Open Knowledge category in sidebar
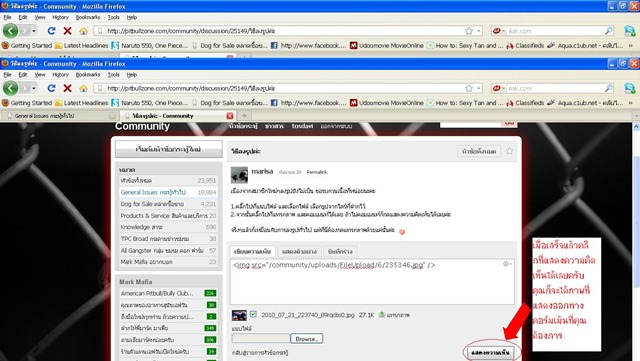 coord(168,227)
